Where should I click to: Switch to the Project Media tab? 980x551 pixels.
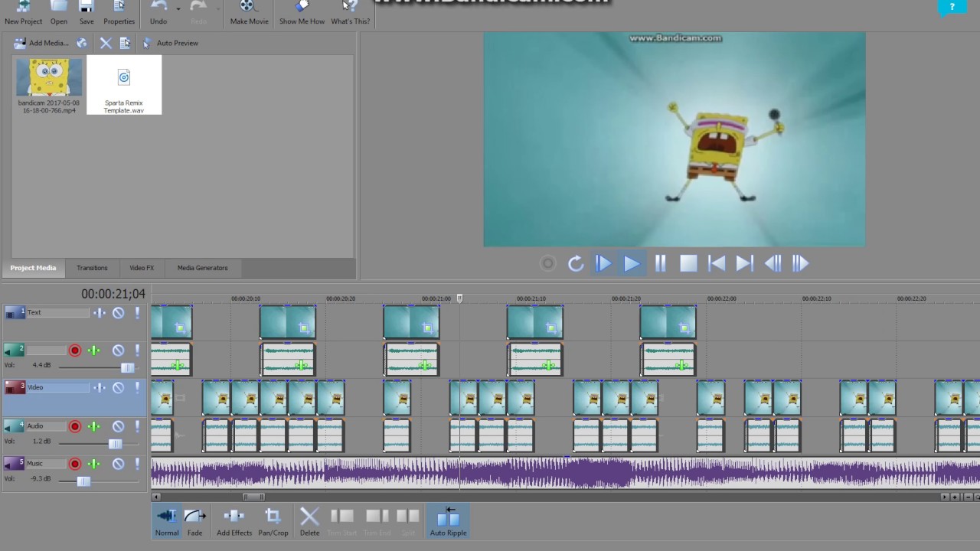coord(33,268)
